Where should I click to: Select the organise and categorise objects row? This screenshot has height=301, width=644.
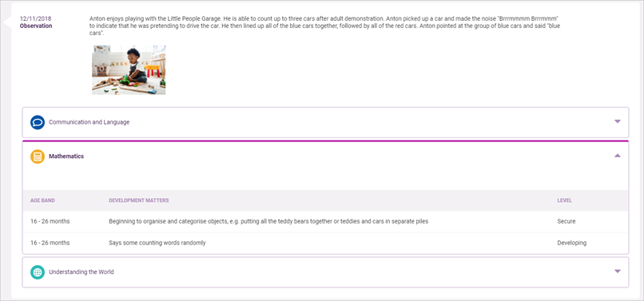[x=326, y=221]
